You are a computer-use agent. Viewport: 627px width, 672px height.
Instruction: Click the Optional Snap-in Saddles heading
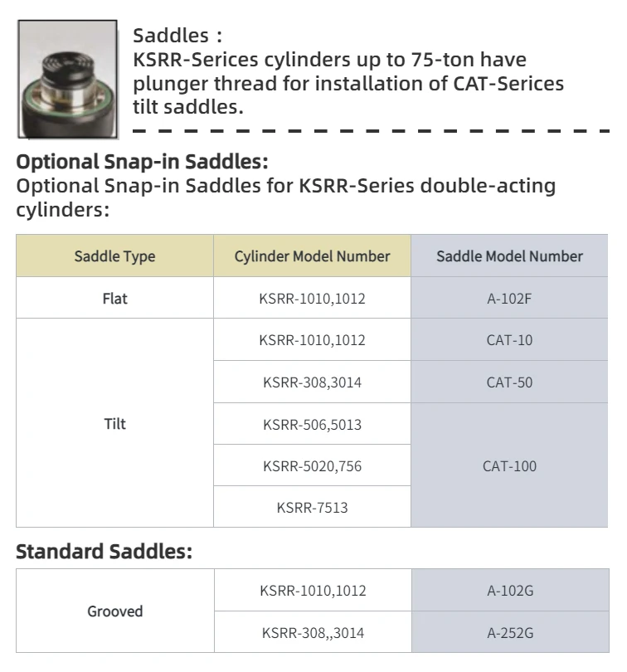pyautogui.click(x=142, y=161)
